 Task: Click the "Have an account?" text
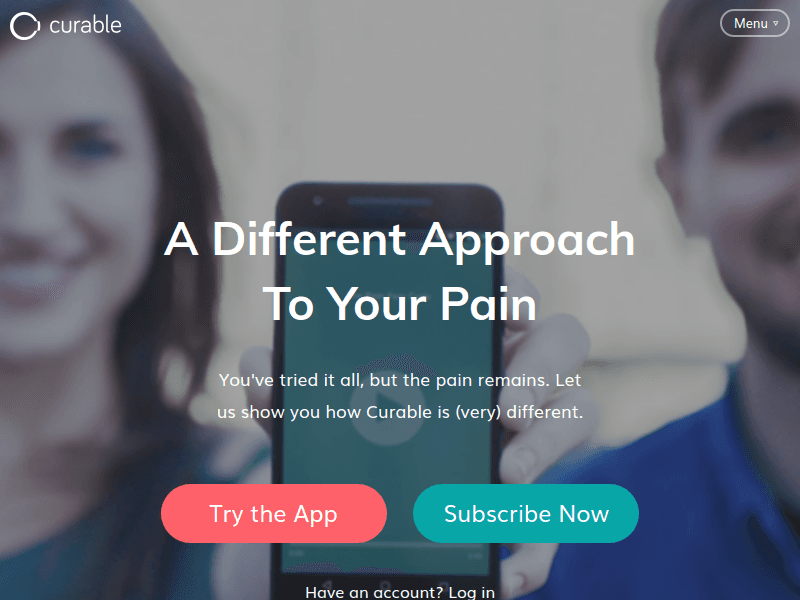pos(374,592)
